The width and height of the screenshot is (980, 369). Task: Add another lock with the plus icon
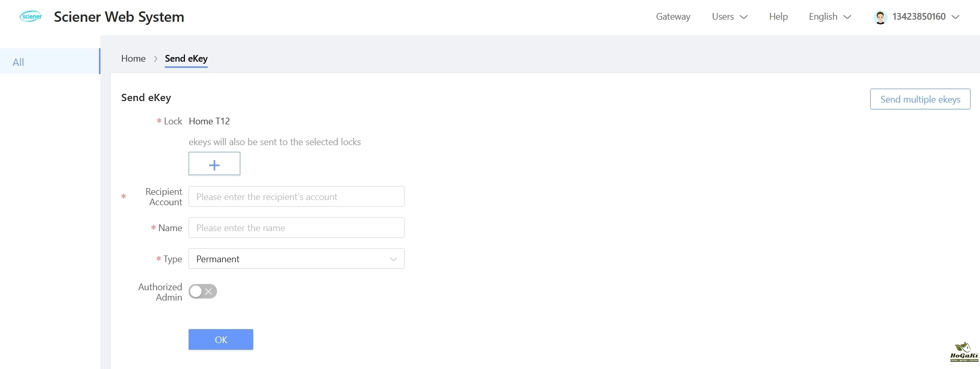[x=214, y=164]
